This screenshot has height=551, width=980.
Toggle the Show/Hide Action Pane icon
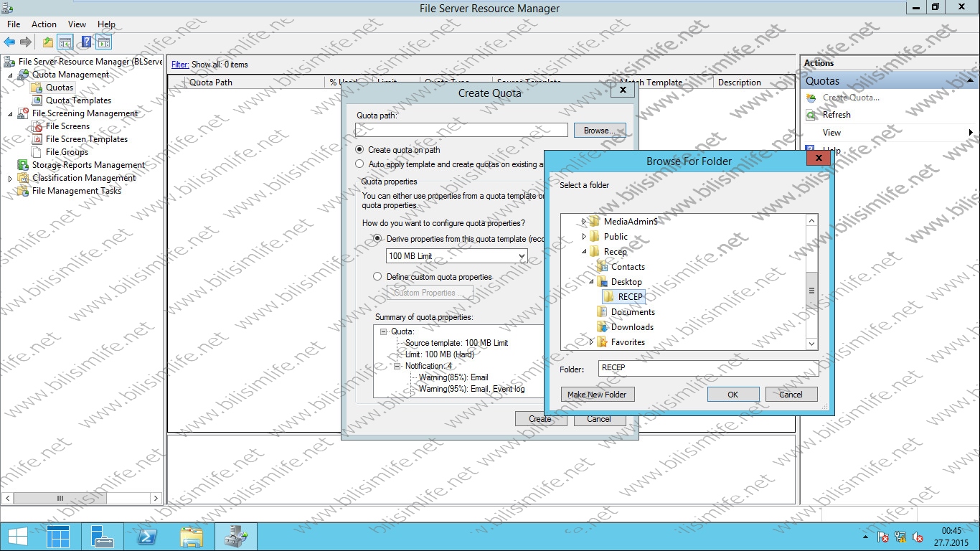[x=103, y=42]
